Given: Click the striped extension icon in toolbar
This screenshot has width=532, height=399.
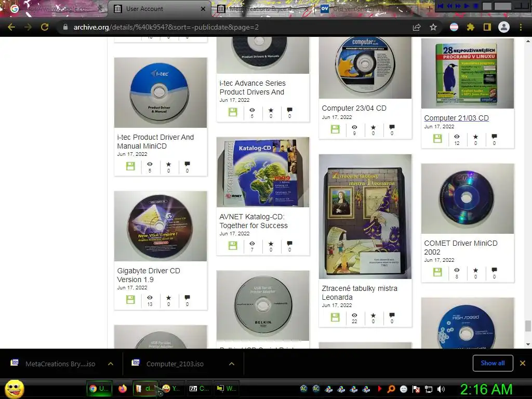Looking at the screenshot, I should pyautogui.click(x=454, y=27).
